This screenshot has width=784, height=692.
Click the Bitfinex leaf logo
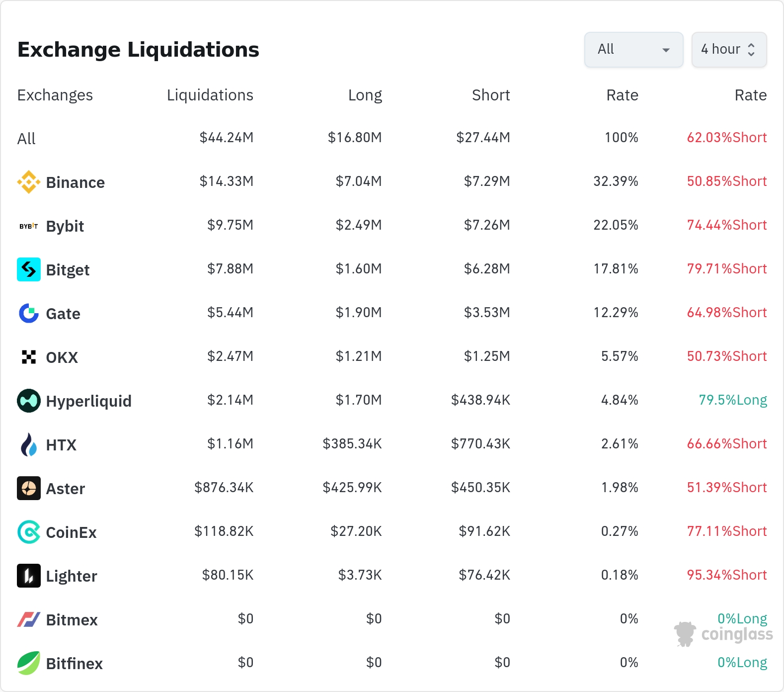[x=29, y=663]
